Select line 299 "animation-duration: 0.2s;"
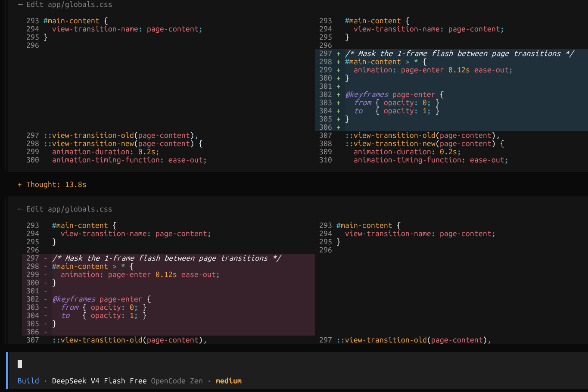This screenshot has width=588, height=392. tap(106, 152)
